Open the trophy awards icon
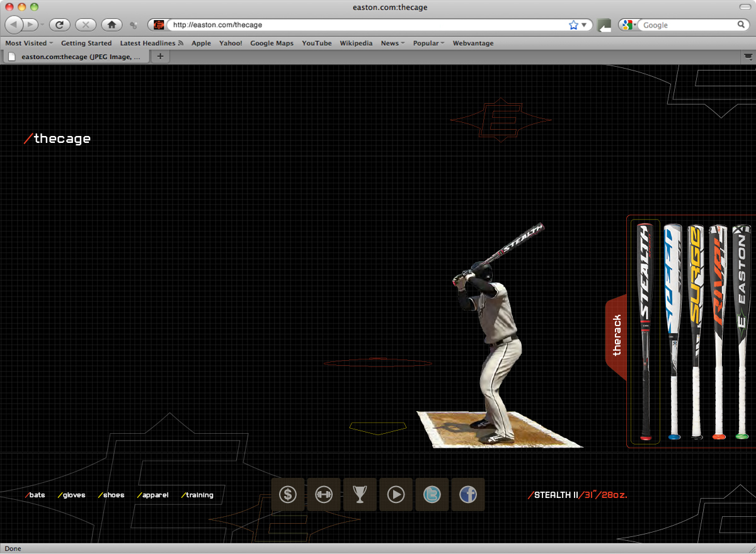The width and height of the screenshot is (756, 554). [360, 494]
